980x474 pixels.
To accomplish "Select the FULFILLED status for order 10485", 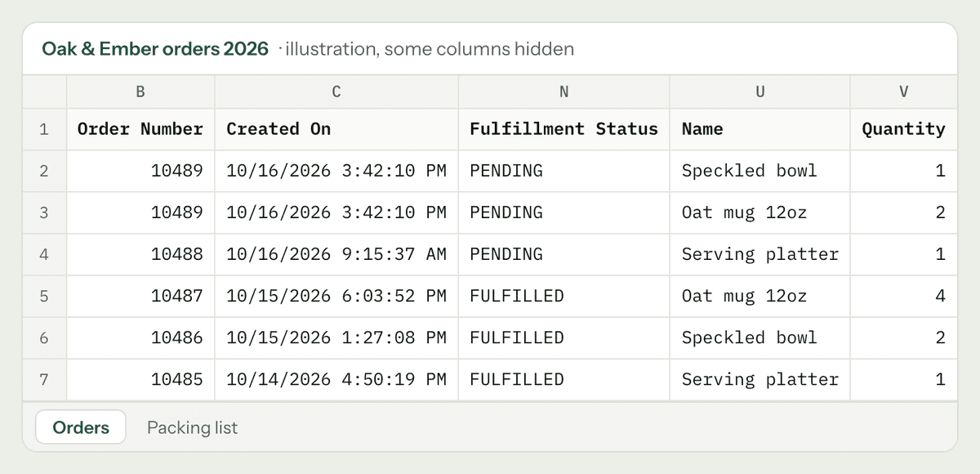I will 563,379.
